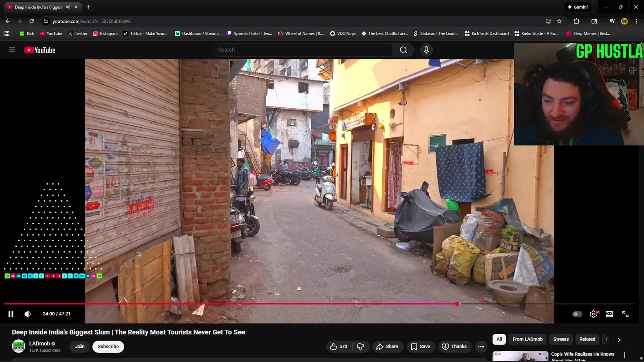The image size is (644, 362).
Task: Open the browser extensions puzzle icon
Action: click(577, 21)
